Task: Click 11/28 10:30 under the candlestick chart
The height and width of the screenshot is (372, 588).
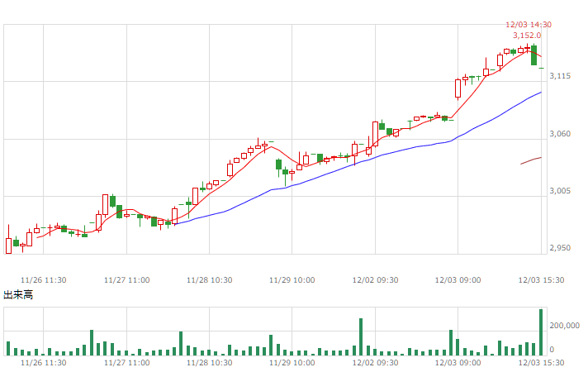Action: pyautogui.click(x=209, y=280)
